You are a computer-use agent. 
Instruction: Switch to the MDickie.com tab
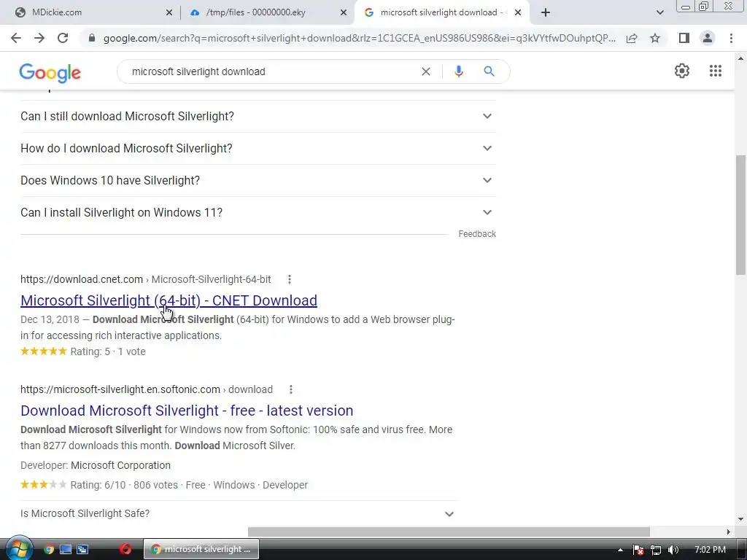click(90, 12)
